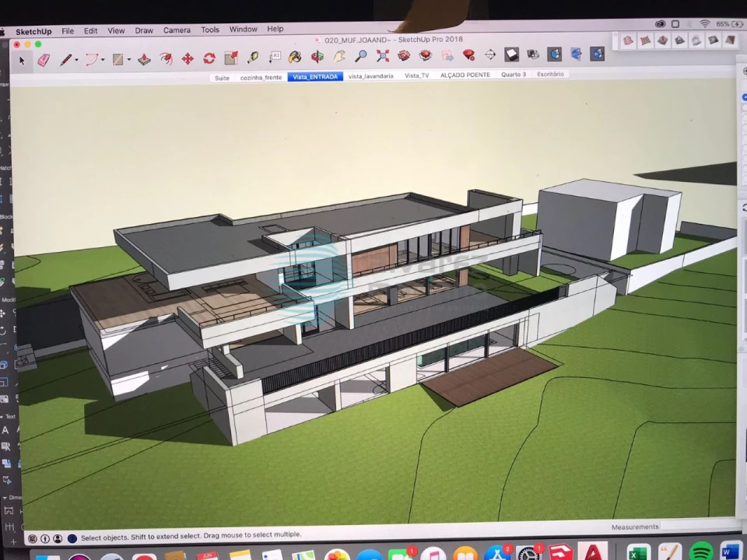Select the Paint Bucket tool

[x=295, y=57]
